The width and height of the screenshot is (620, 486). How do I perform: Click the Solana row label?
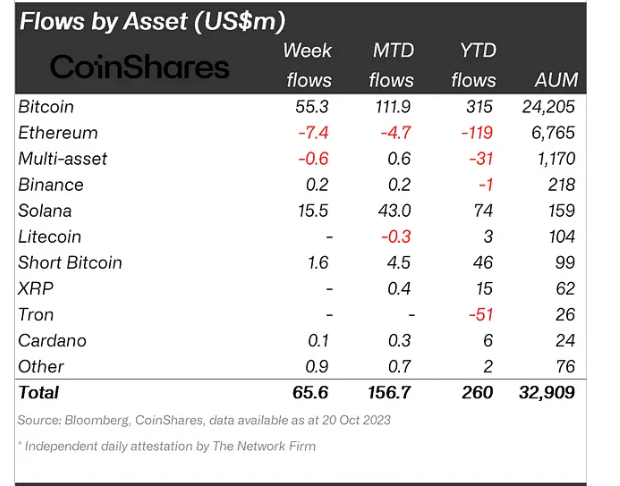click(x=45, y=210)
